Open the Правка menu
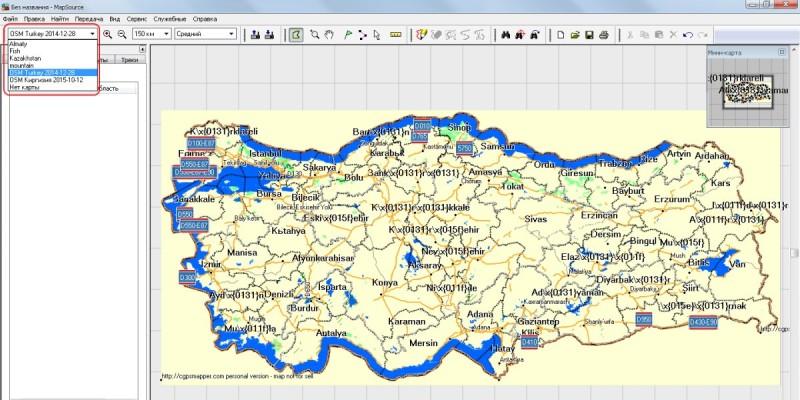The width and height of the screenshot is (800, 400). (x=34, y=19)
